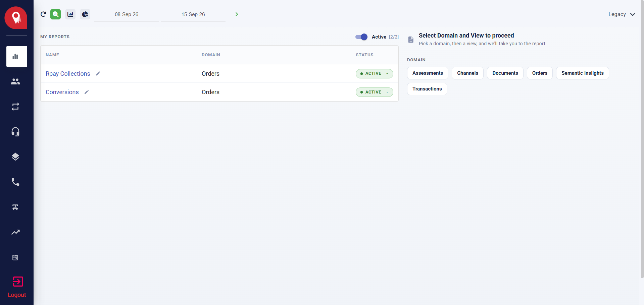
Task: Toggle the Active reports switch
Action: (x=361, y=37)
